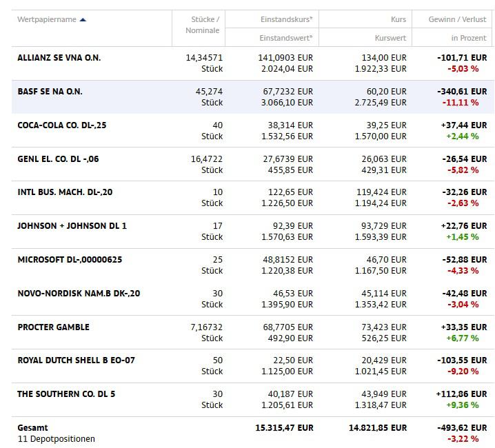The image size is (495, 448).
Task: Click Allianz percentage -5,03 %
Action: (463, 69)
